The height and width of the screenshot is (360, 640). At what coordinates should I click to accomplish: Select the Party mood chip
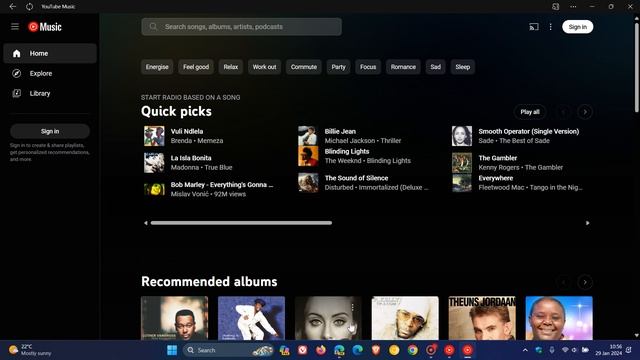338,67
